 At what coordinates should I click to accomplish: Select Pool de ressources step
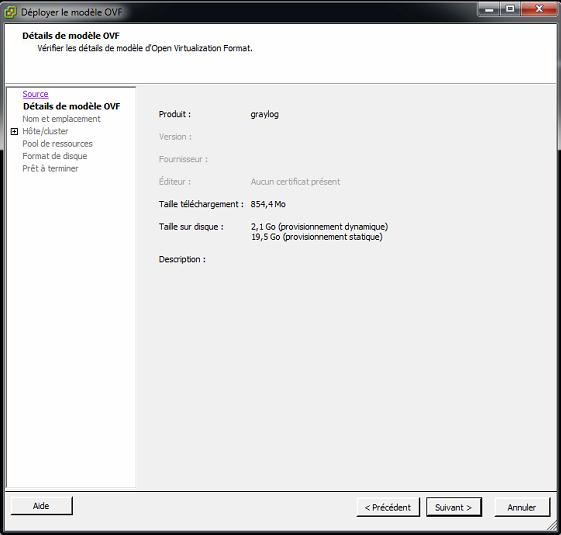(x=57, y=144)
